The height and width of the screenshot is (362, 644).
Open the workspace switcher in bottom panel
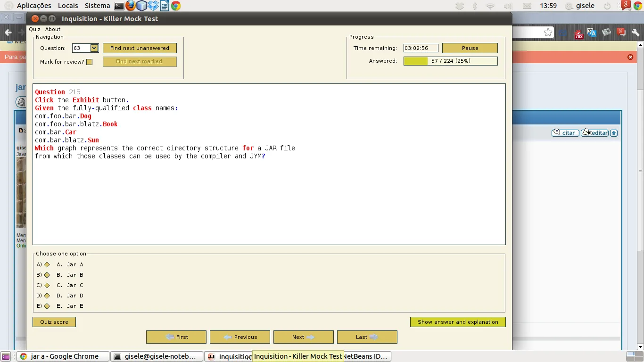click(635, 357)
